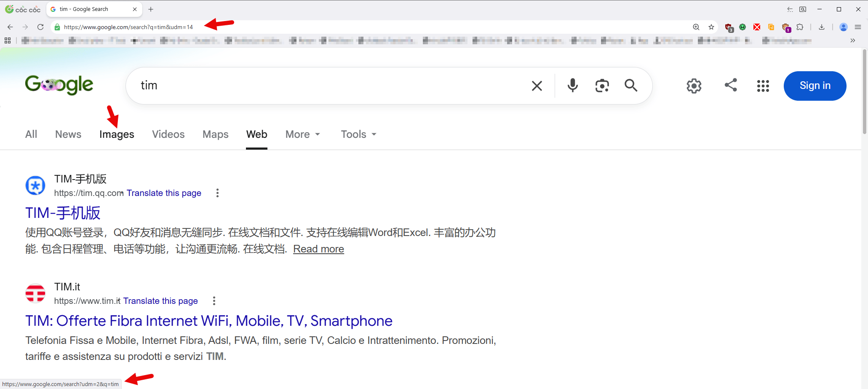868x389 pixels.
Task: Click the TIM.it site favicon
Action: (35, 293)
